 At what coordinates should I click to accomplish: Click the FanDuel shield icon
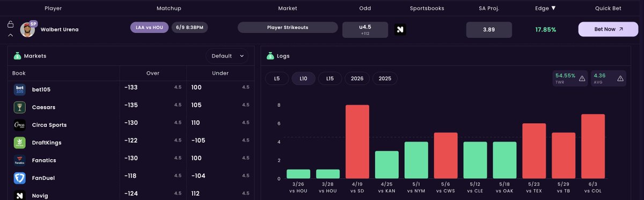click(x=20, y=178)
